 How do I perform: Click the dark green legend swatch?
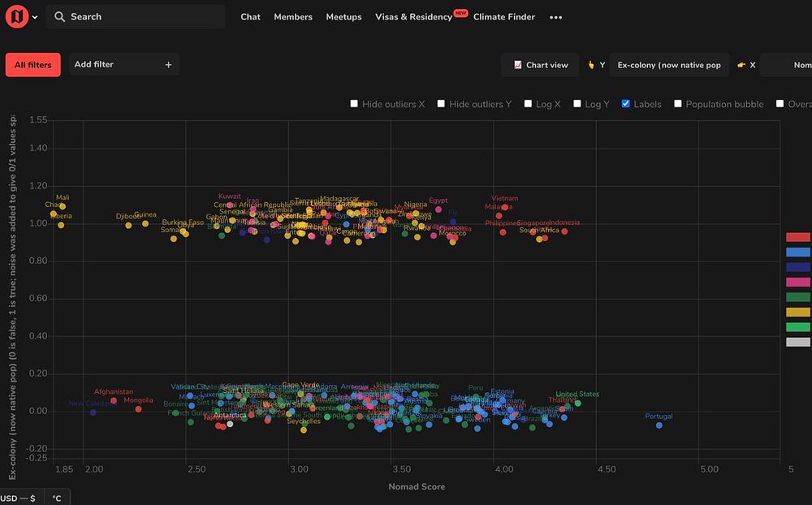point(798,297)
